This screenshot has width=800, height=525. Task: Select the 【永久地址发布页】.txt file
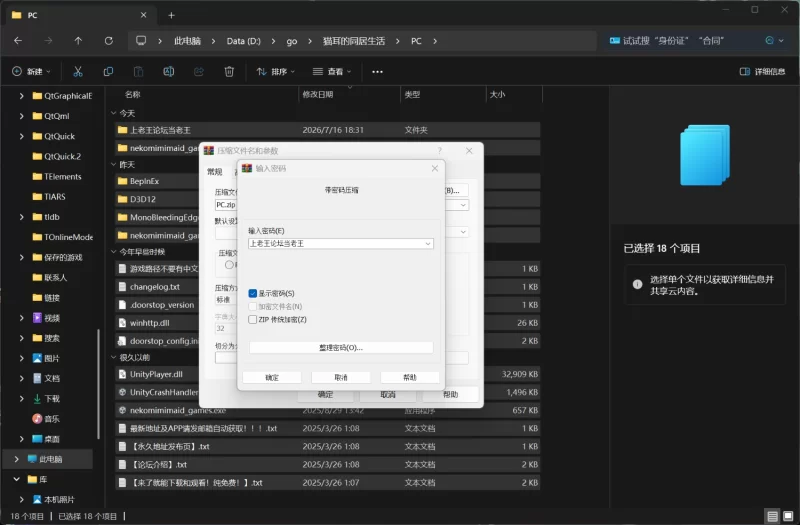[x=328, y=446]
